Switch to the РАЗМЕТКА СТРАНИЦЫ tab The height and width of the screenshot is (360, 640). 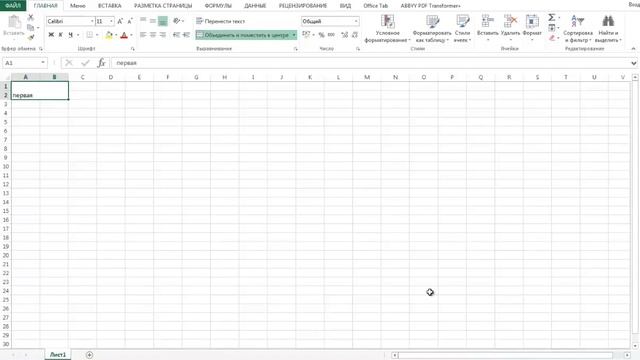pyautogui.click(x=163, y=6)
